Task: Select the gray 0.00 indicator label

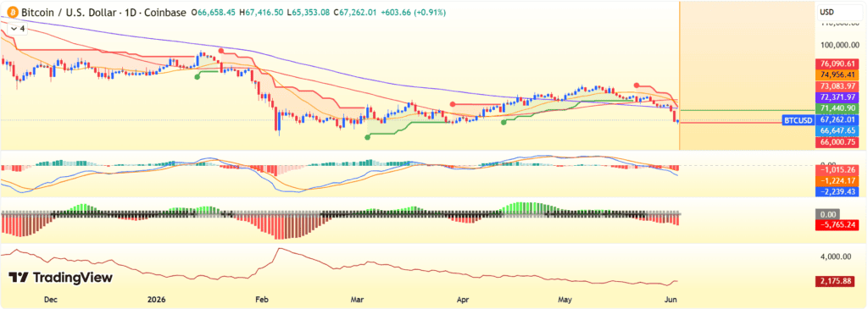Action: (x=827, y=214)
